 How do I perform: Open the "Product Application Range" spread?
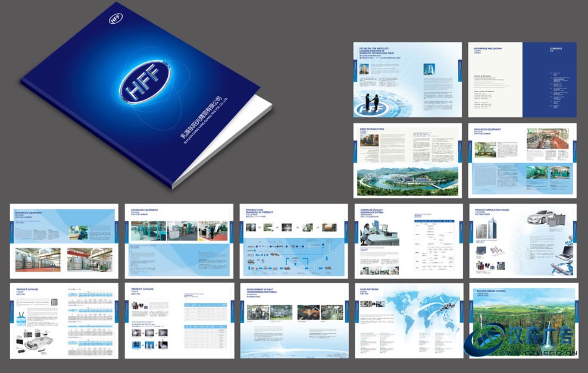[x=523, y=241]
